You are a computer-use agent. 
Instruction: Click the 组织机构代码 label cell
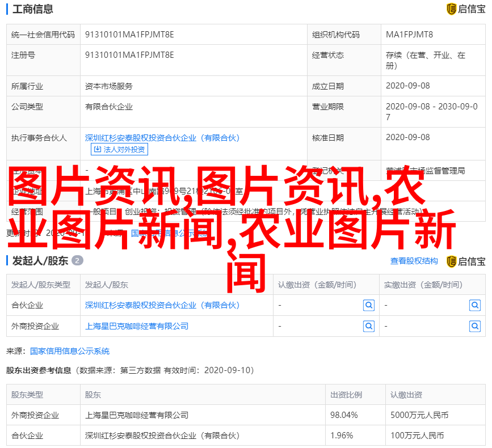(344, 35)
